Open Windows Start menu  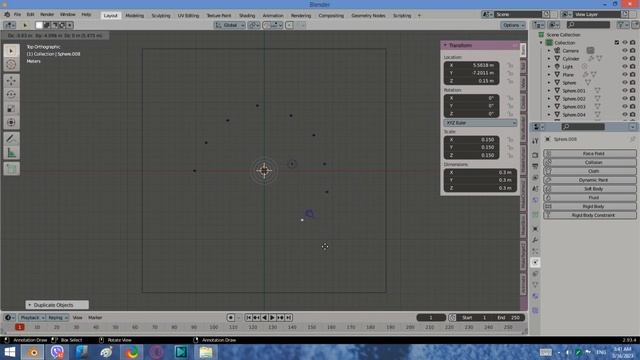[x=9, y=352]
